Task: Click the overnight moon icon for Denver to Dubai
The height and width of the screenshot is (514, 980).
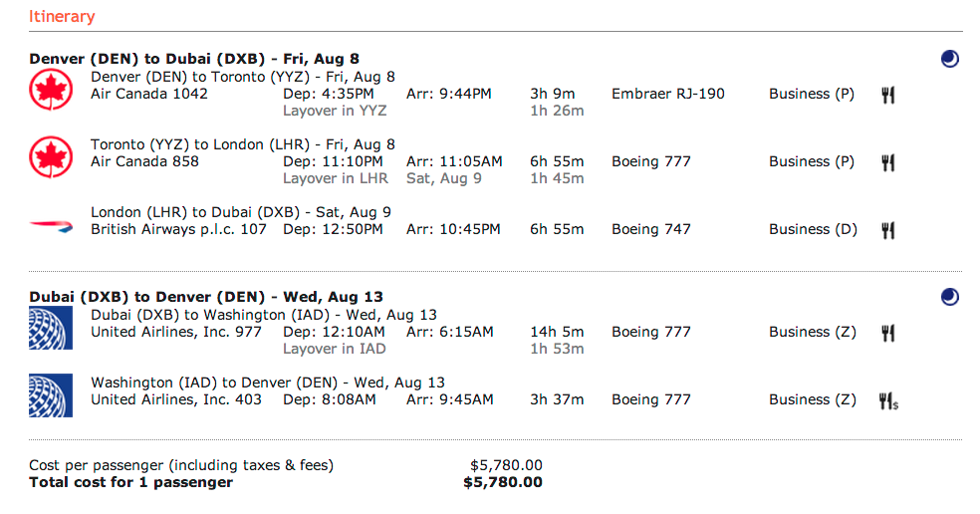Action: (949, 60)
